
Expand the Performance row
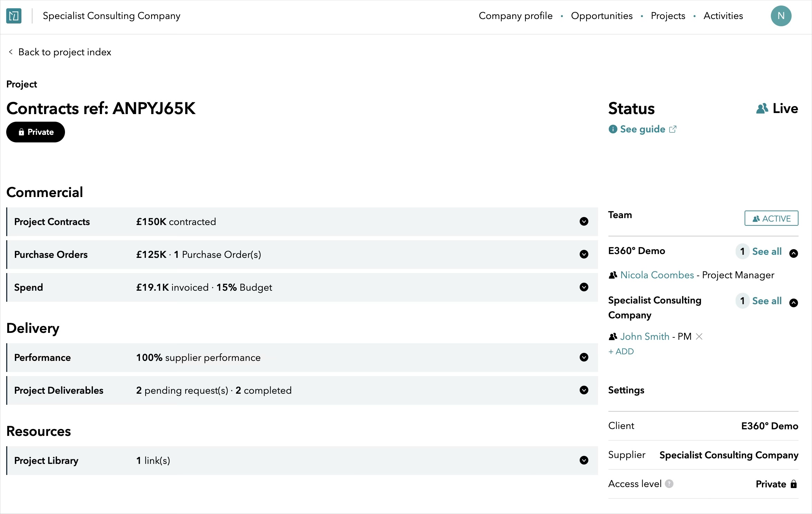pos(584,357)
